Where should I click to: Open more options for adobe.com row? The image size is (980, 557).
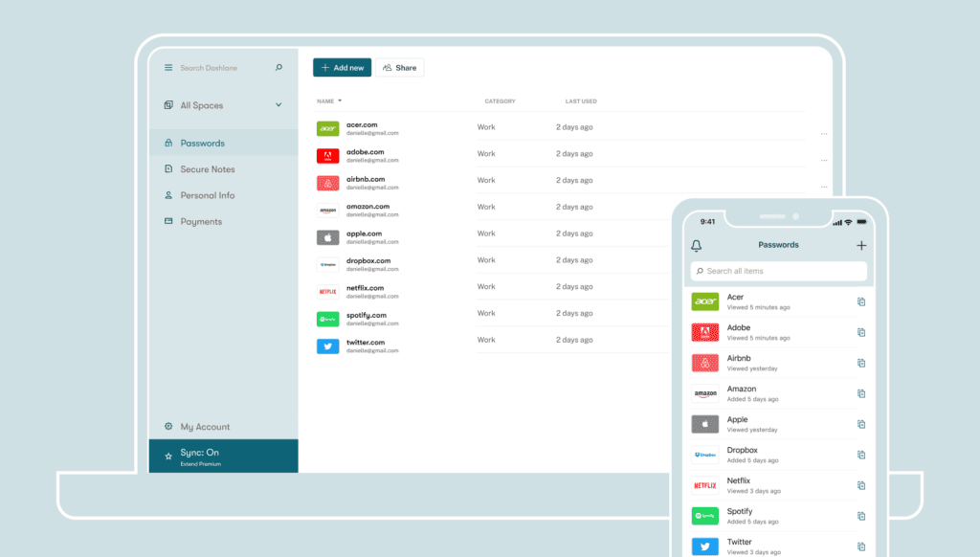click(x=824, y=161)
